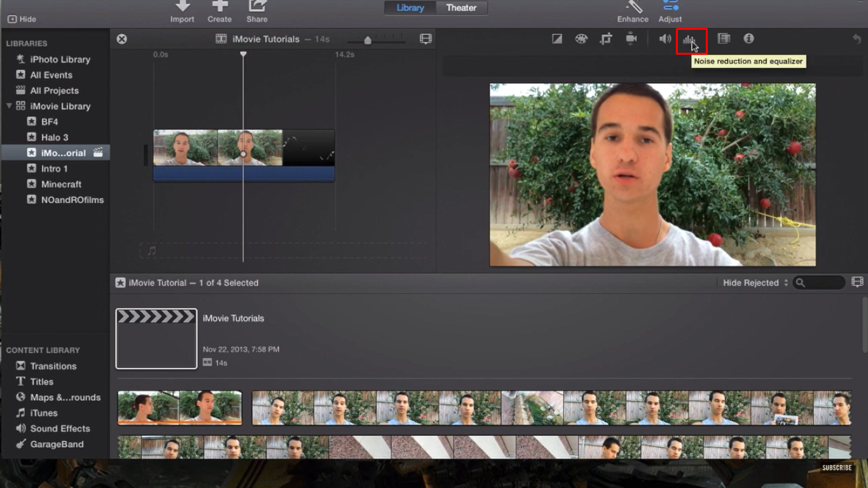Screen dimensions: 868x488
Task: Open the color correction palette tool
Action: pyautogui.click(x=581, y=39)
